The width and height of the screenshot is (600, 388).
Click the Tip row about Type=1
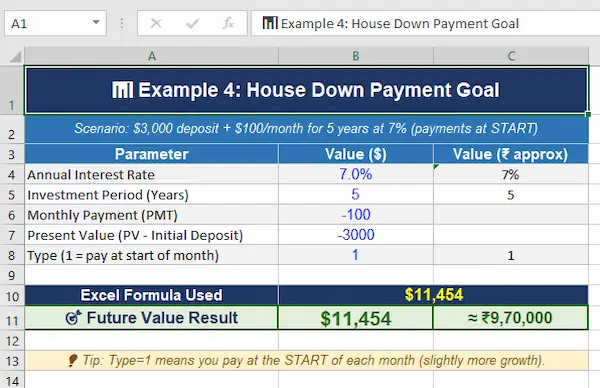(x=306, y=361)
